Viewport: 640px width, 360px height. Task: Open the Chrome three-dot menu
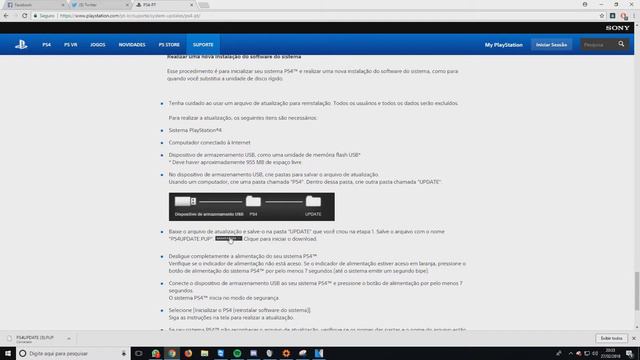pyautogui.click(x=634, y=16)
